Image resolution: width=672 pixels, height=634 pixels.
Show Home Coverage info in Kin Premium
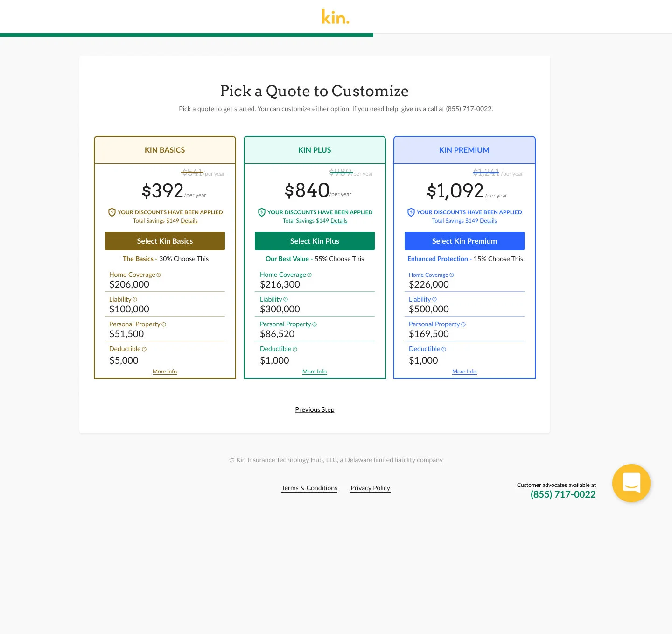pyautogui.click(x=452, y=275)
